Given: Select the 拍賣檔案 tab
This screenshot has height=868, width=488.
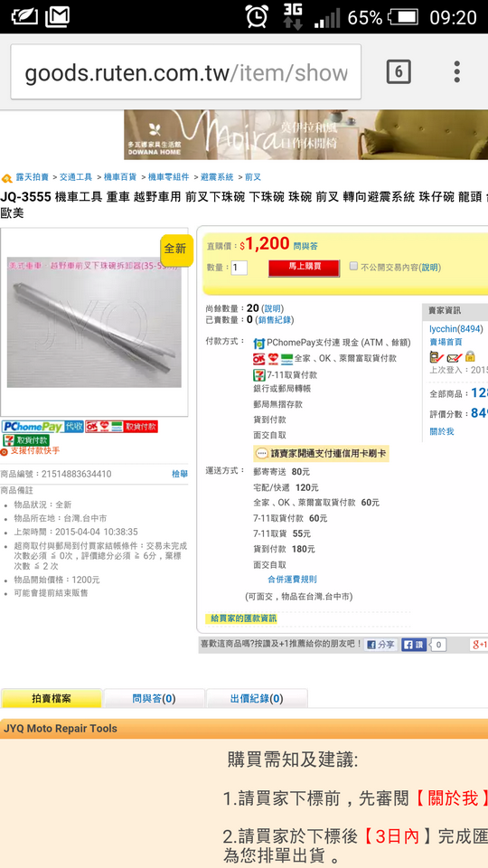Looking at the screenshot, I should tap(52, 699).
